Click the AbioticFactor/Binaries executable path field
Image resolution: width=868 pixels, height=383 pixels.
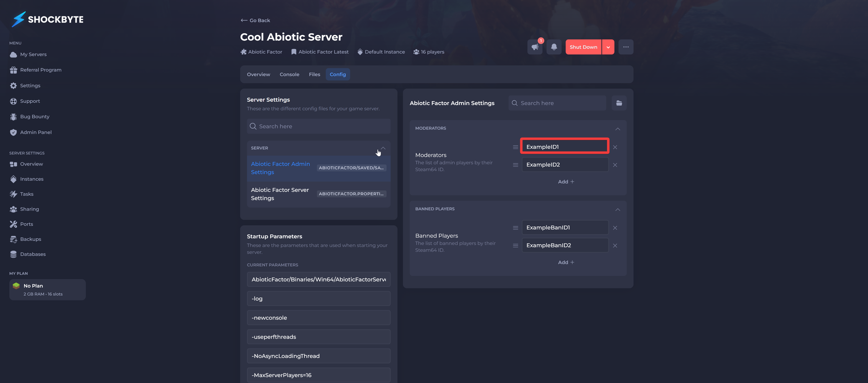[x=318, y=280]
